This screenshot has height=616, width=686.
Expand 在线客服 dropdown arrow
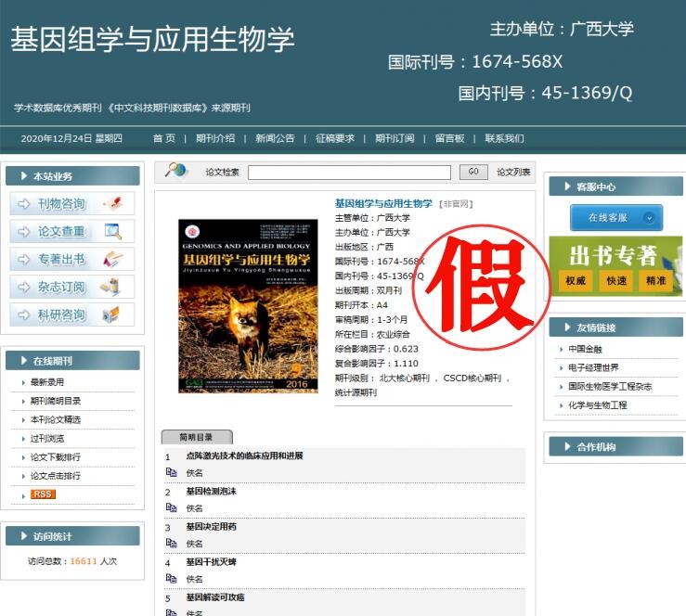click(649, 218)
